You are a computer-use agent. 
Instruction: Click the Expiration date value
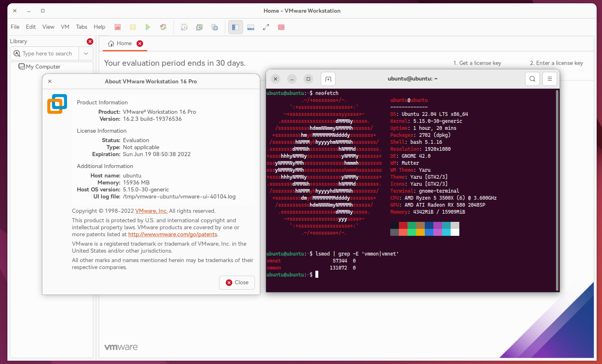[157, 154]
